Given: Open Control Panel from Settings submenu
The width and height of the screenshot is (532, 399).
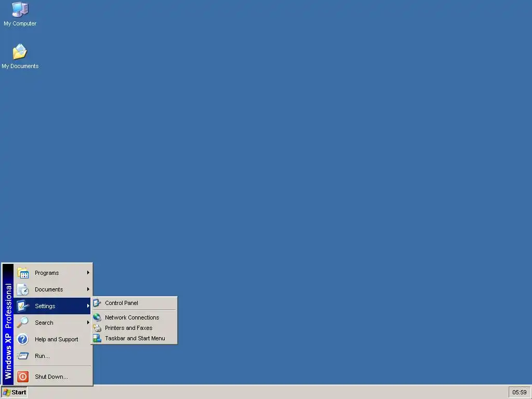Looking at the screenshot, I should pos(134,303).
